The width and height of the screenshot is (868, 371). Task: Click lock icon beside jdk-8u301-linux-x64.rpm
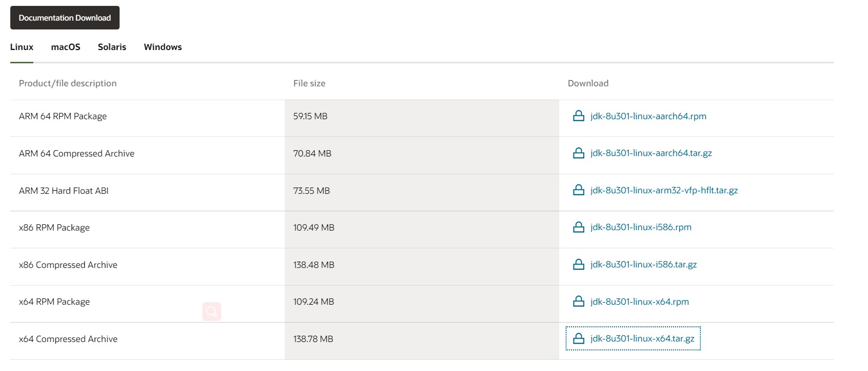point(578,301)
